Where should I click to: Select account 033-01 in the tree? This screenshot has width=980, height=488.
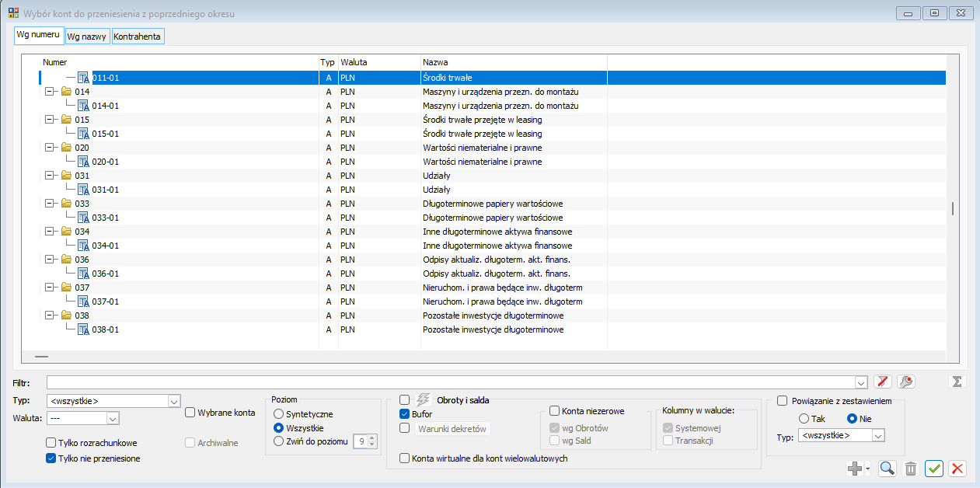[105, 218]
